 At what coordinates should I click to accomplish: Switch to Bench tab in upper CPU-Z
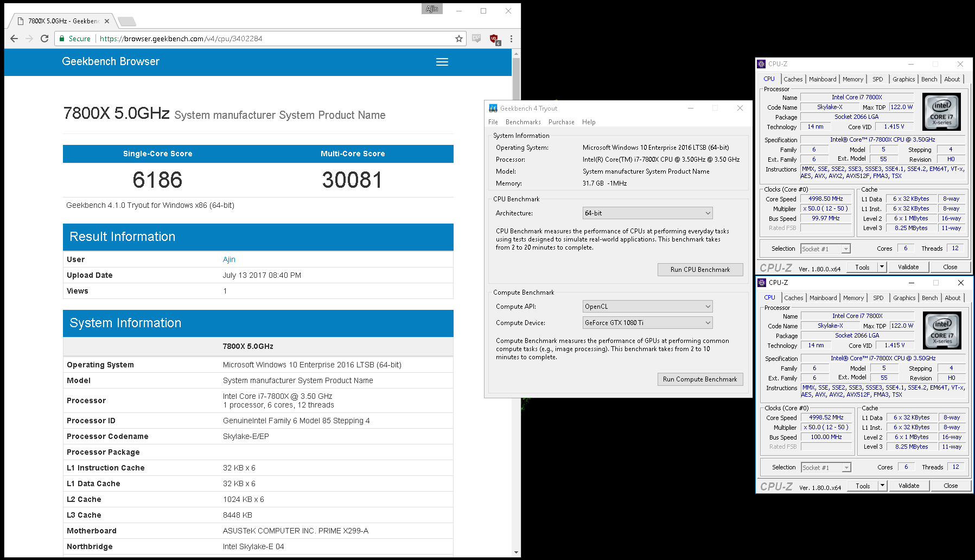(929, 79)
